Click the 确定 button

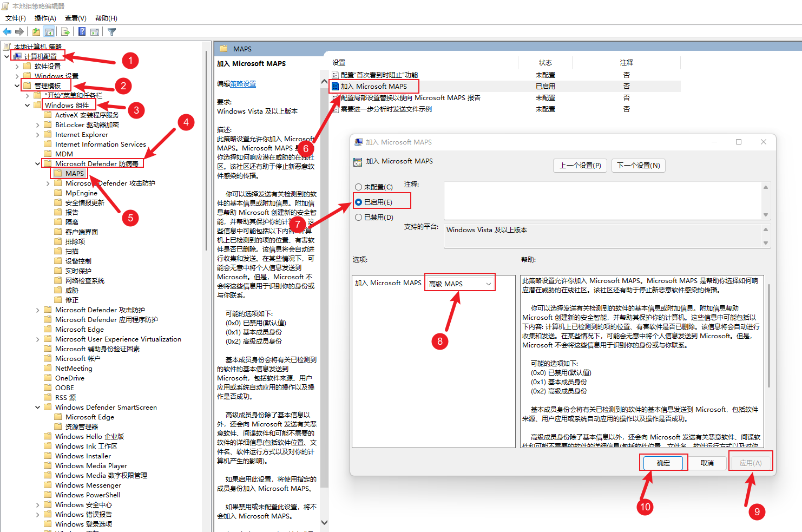(x=663, y=463)
